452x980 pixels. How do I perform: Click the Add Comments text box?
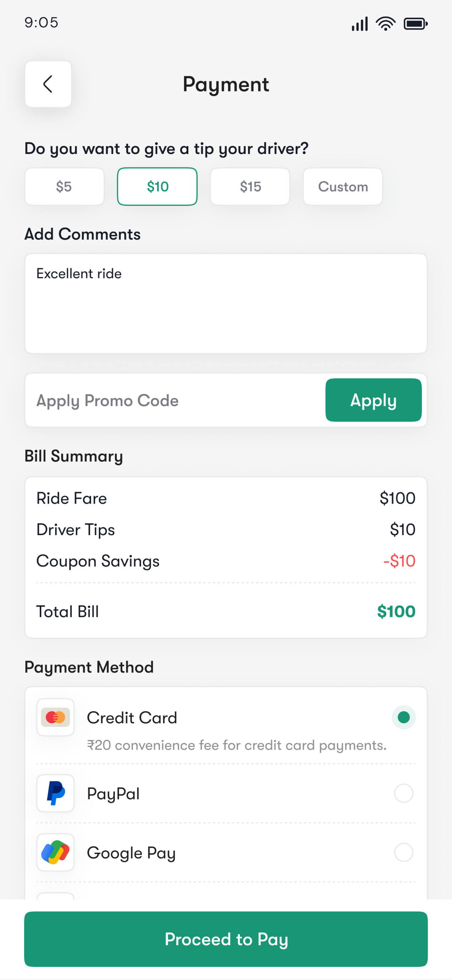[226, 304]
